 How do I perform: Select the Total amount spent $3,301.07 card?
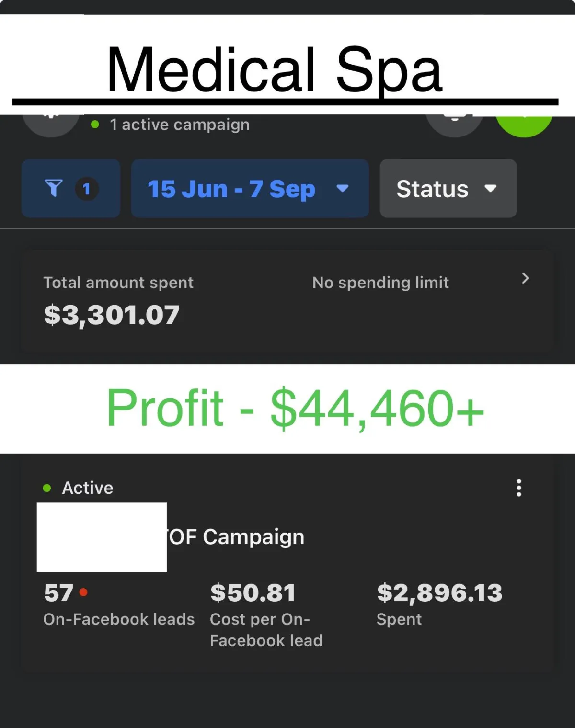pos(287,301)
